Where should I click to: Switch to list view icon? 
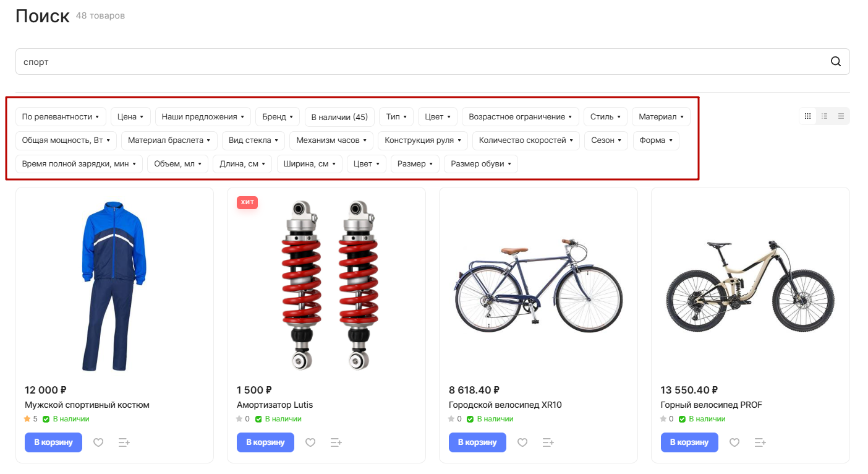click(x=824, y=116)
